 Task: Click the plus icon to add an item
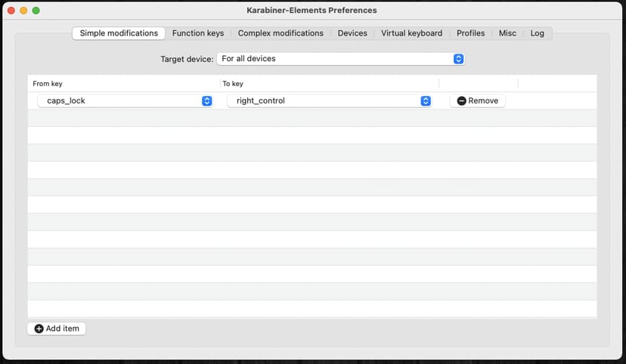coord(39,329)
